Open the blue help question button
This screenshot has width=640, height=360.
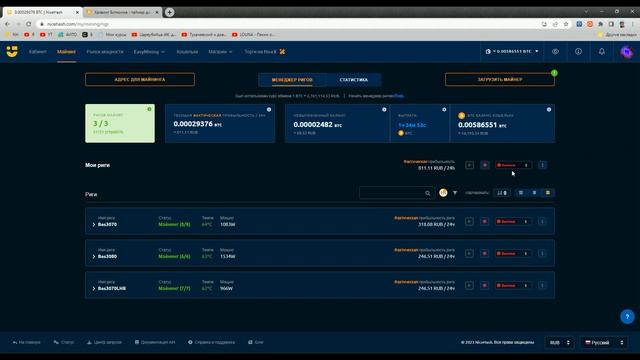[627, 316]
